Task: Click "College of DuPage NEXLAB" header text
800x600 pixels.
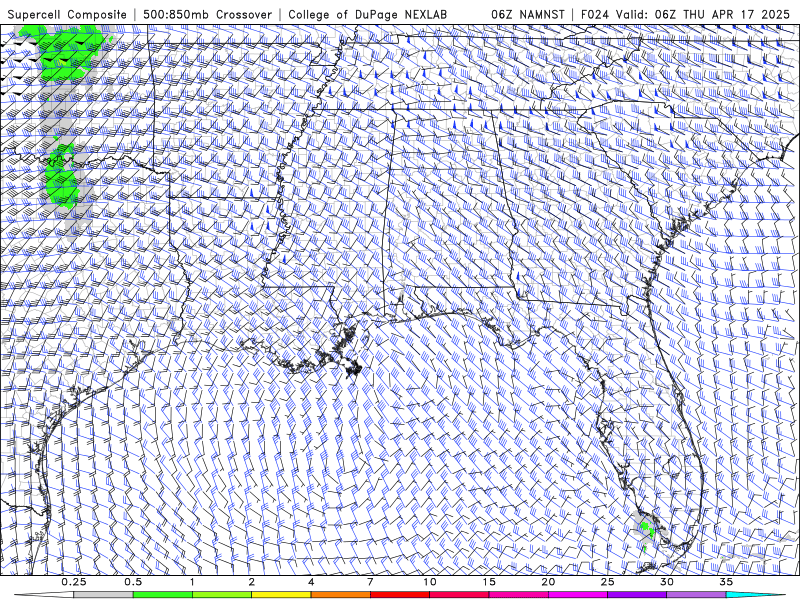Action: pos(367,14)
